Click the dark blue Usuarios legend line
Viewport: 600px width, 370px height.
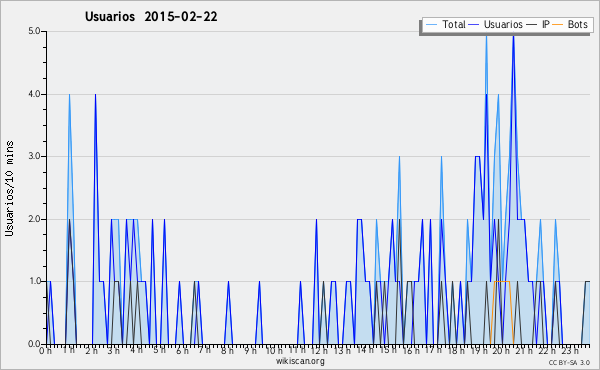(474, 25)
